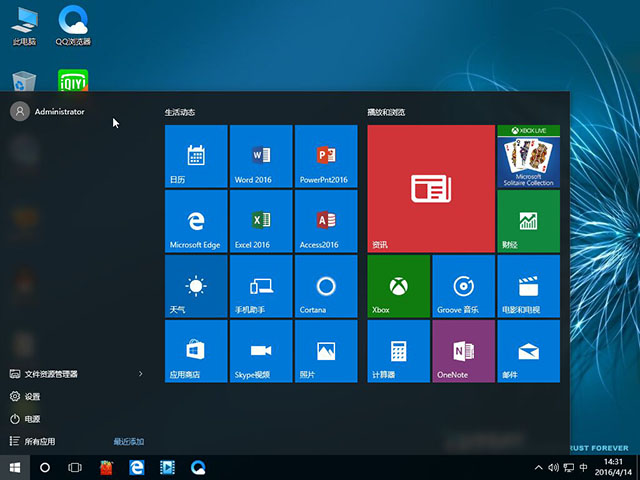This screenshot has height=480, width=640.
Task: Open 设置 from Start menu
Action: click(x=33, y=396)
